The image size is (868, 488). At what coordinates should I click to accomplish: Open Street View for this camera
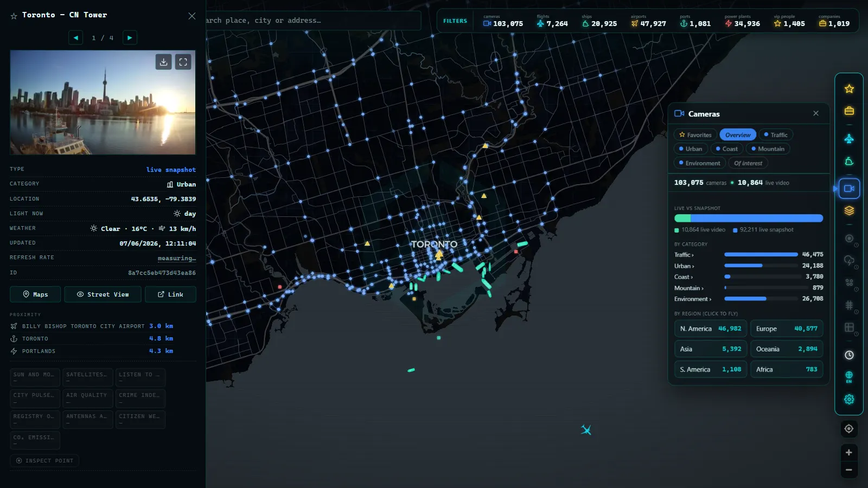point(103,294)
